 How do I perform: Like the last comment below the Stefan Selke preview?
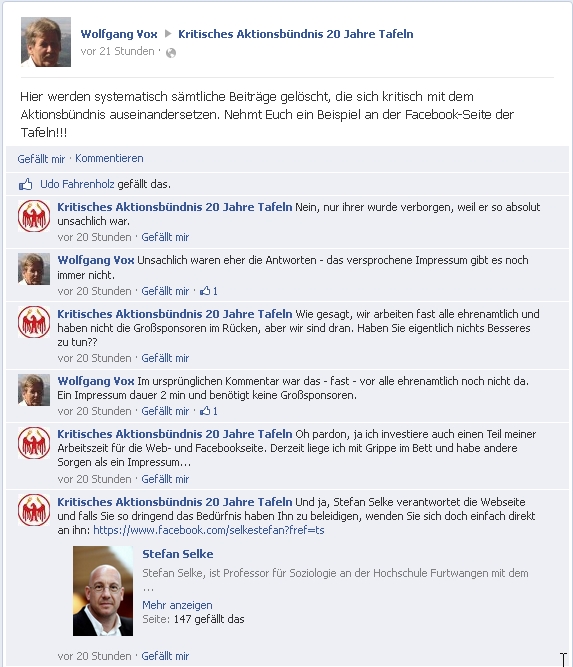click(165, 656)
